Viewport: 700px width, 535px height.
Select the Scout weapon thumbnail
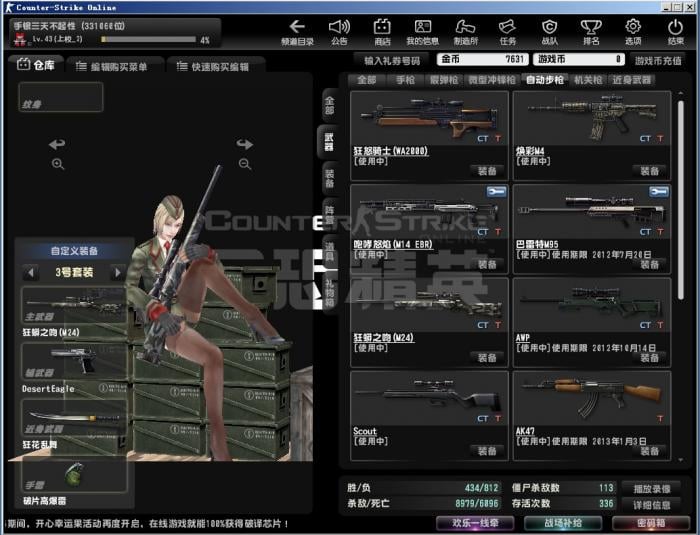pos(429,397)
